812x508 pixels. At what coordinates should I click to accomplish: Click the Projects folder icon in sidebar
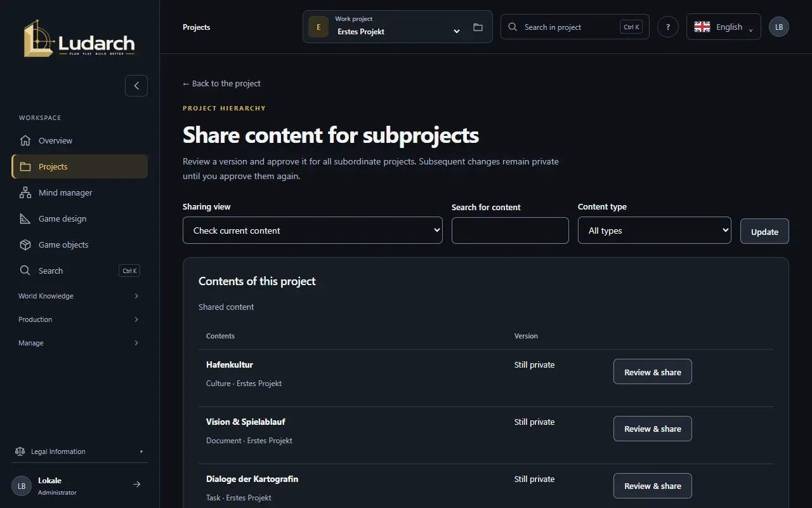coord(25,166)
